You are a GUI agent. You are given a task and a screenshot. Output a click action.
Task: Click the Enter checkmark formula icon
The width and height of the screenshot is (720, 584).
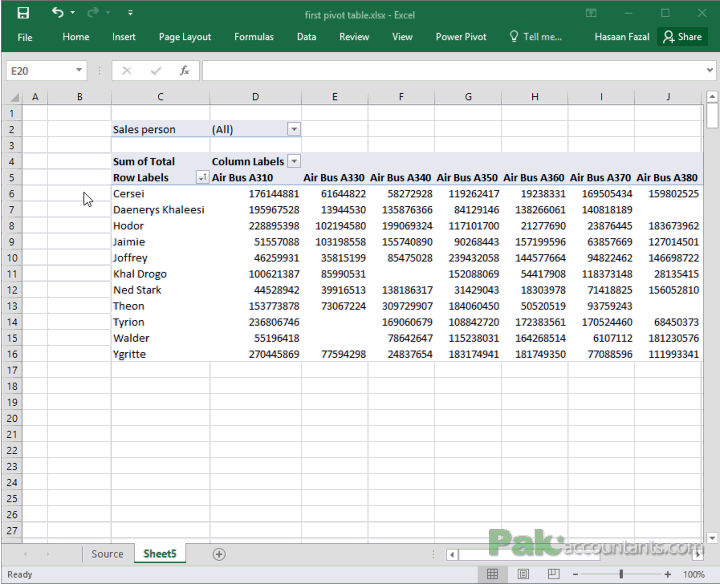point(156,71)
